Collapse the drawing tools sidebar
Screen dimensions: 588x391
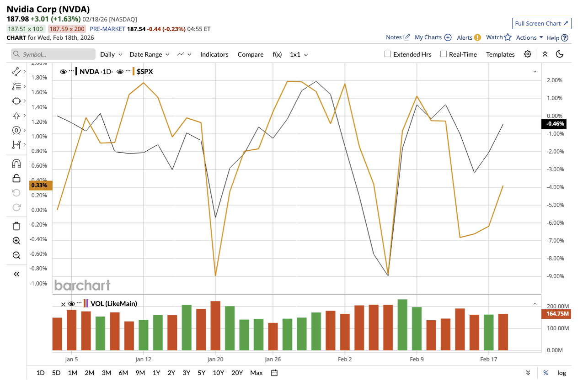(16, 274)
